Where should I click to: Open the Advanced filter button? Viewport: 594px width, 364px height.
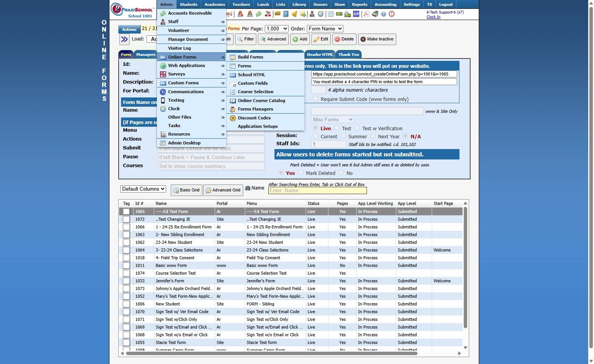(273, 39)
